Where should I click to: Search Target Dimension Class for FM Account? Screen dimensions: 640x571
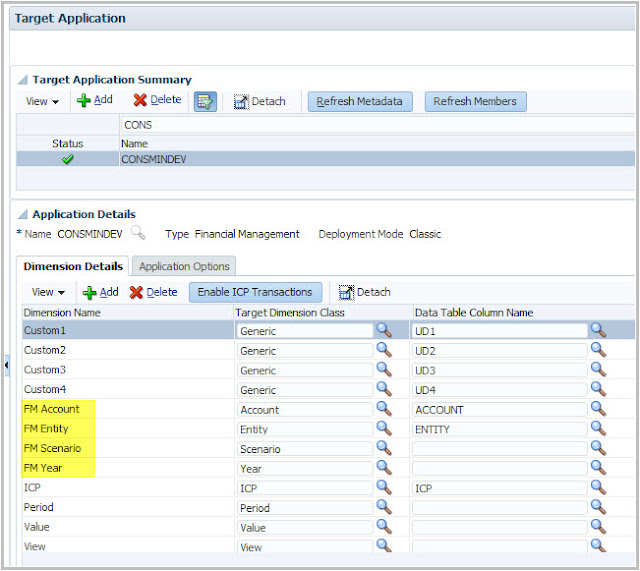click(384, 409)
